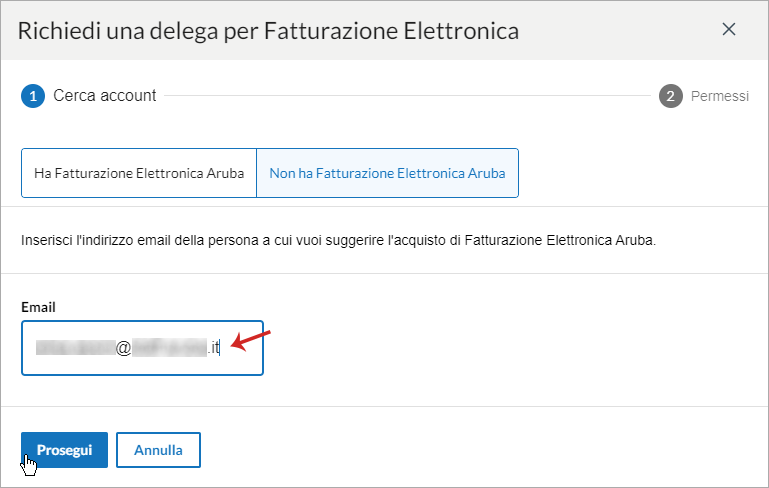Click the Prosegui button
The width and height of the screenshot is (769, 488).
click(x=64, y=450)
